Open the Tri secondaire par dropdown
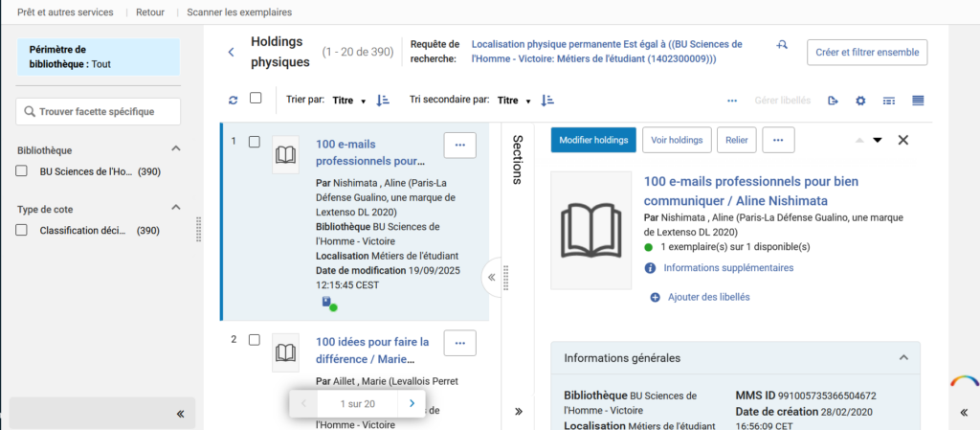This screenshot has height=430, width=980. [514, 100]
